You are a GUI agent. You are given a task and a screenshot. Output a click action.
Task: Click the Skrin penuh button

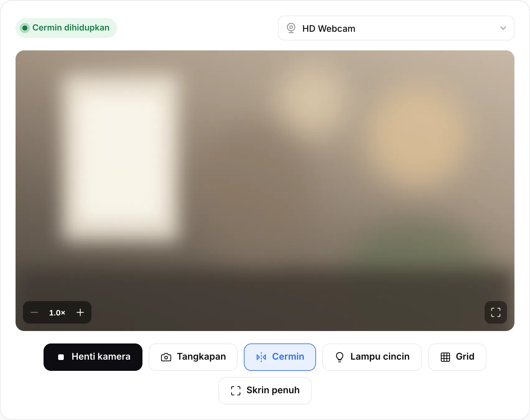265,390
